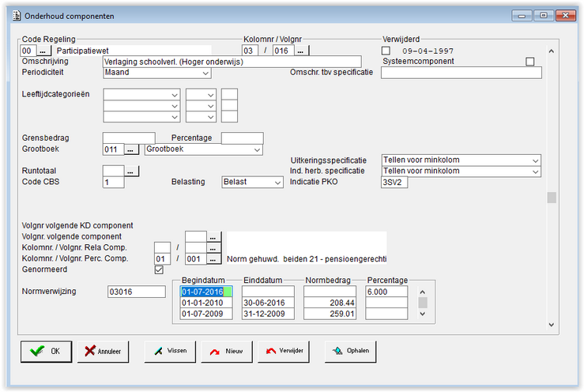Open the Belasting dropdown showing Belast
The width and height of the screenshot is (584, 392).
pyautogui.click(x=252, y=183)
